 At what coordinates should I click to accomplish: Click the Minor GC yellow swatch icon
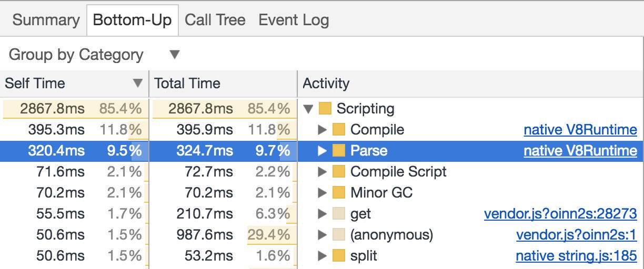pos(339,193)
